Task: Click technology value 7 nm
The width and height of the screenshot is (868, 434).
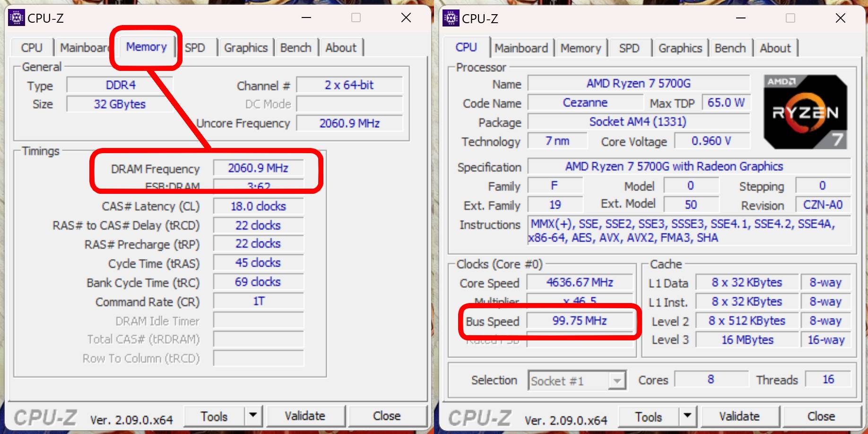Action: click(x=557, y=141)
